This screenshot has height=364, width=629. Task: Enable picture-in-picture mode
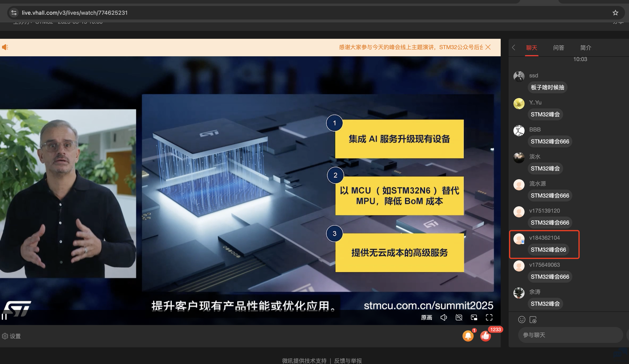click(474, 317)
